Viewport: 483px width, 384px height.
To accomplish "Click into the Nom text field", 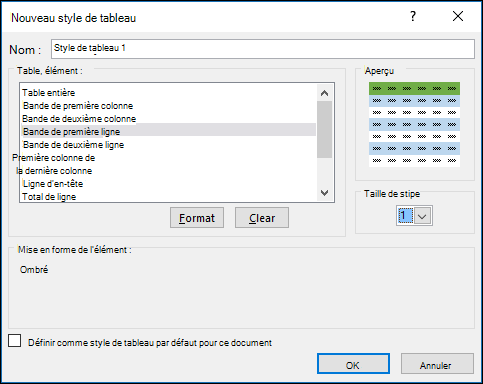I will point(263,49).
